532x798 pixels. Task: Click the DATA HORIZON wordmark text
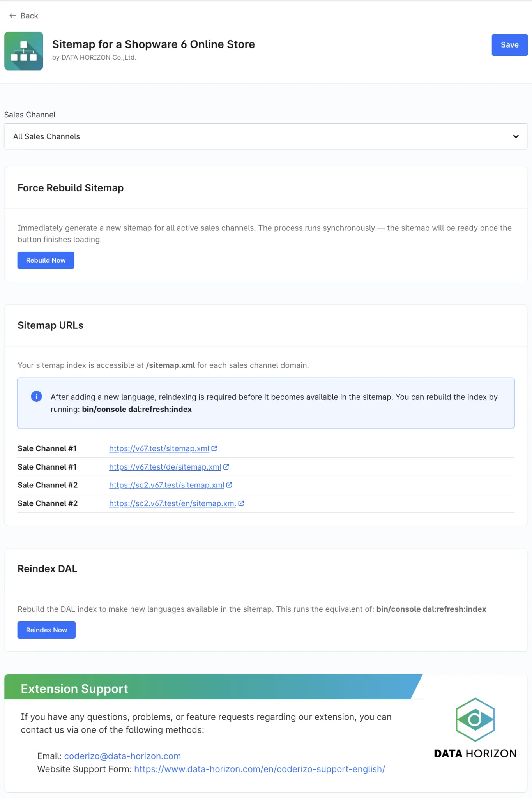(x=475, y=754)
